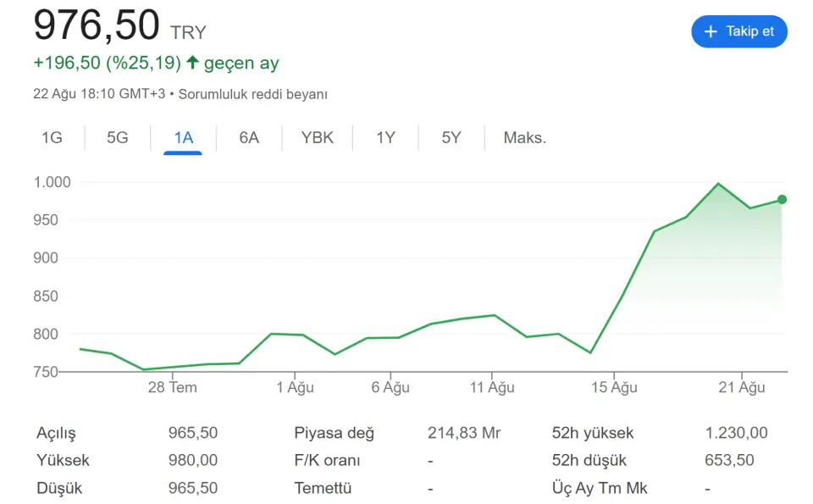
Task: Open the 6A six-month tab
Action: 249,138
